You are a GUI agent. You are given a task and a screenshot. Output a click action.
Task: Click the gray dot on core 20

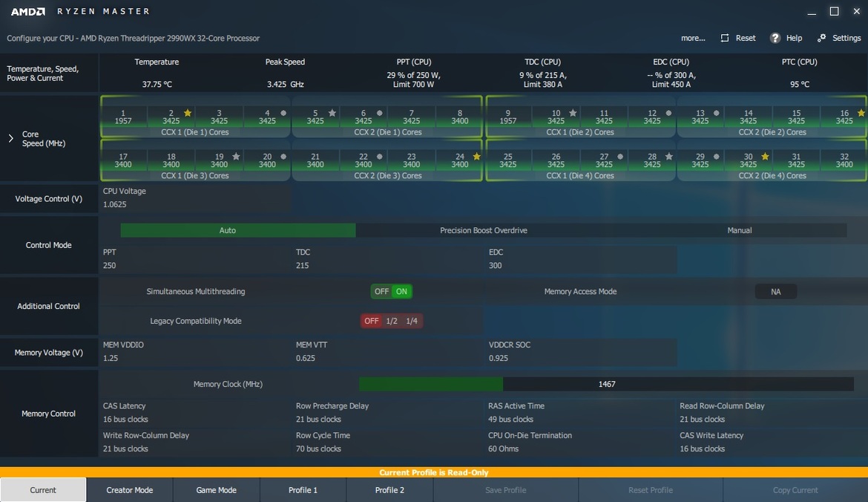[x=283, y=157]
